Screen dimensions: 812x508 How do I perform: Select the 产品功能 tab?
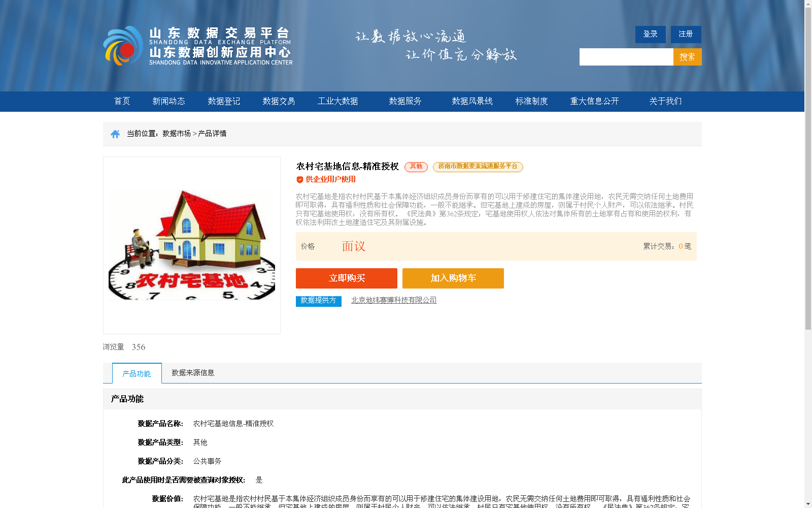pyautogui.click(x=137, y=373)
